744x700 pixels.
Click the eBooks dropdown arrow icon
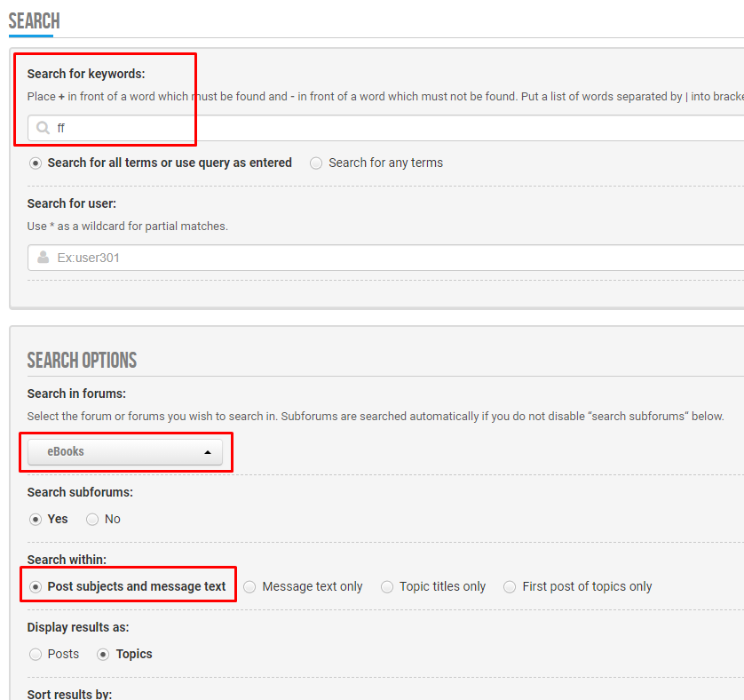pyautogui.click(x=208, y=452)
